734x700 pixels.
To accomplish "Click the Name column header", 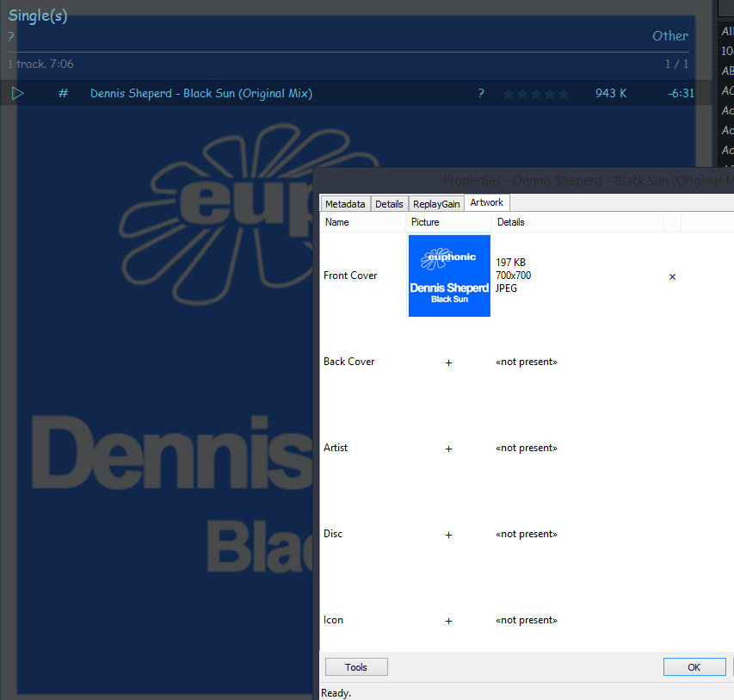I will 337,222.
